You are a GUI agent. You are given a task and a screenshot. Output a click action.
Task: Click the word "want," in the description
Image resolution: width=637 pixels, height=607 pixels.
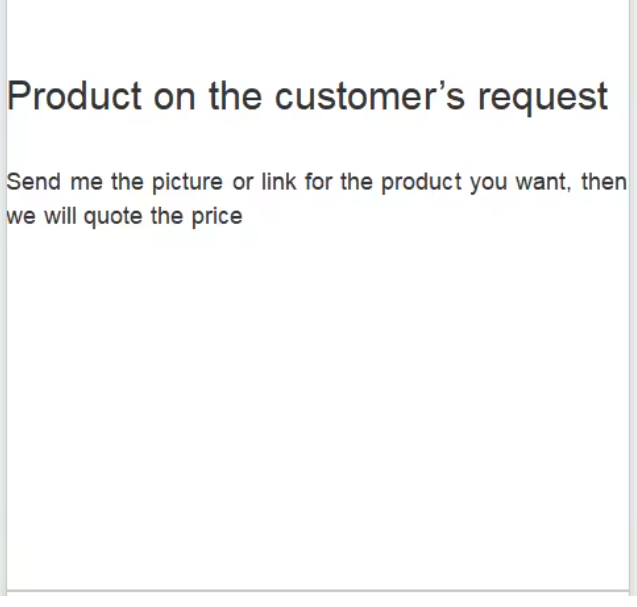point(543,183)
